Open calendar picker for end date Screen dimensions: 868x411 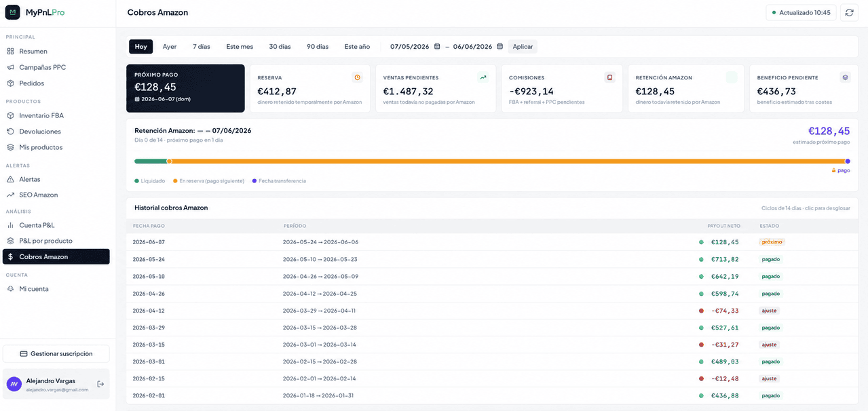click(500, 47)
